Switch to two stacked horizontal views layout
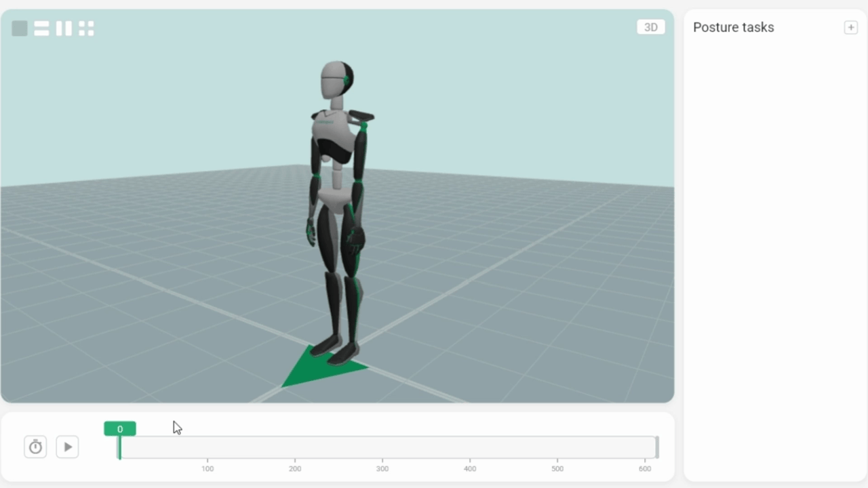 tap(42, 28)
